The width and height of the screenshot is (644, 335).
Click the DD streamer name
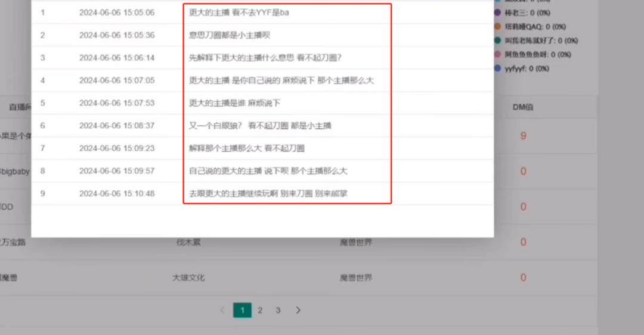point(7,206)
